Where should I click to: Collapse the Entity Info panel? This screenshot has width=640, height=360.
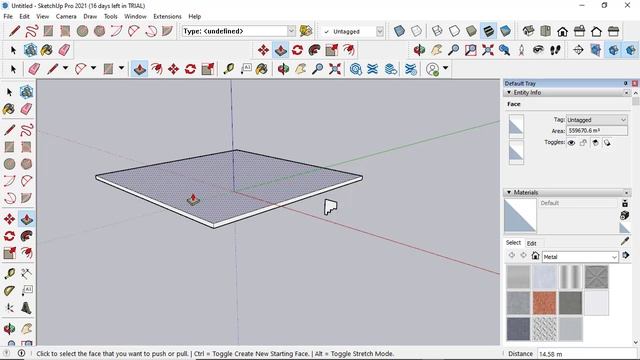tap(509, 93)
